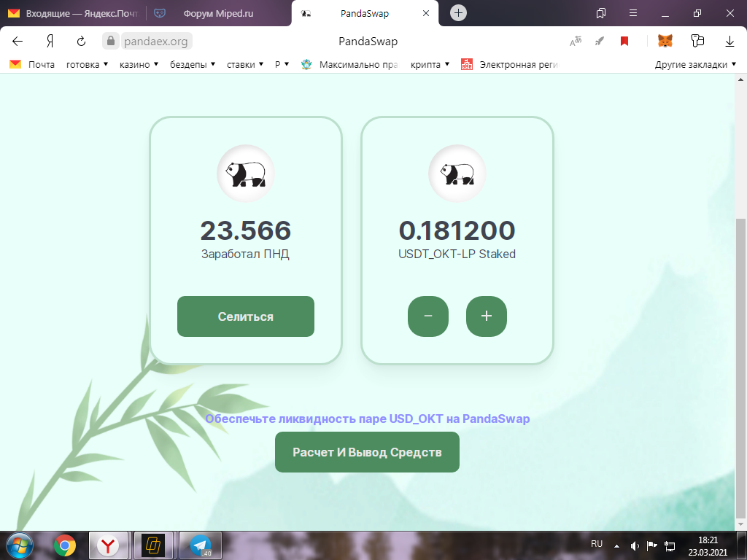Click the page vertical scrollbar thumb
Screen dimensions: 747x560
pos(741,368)
